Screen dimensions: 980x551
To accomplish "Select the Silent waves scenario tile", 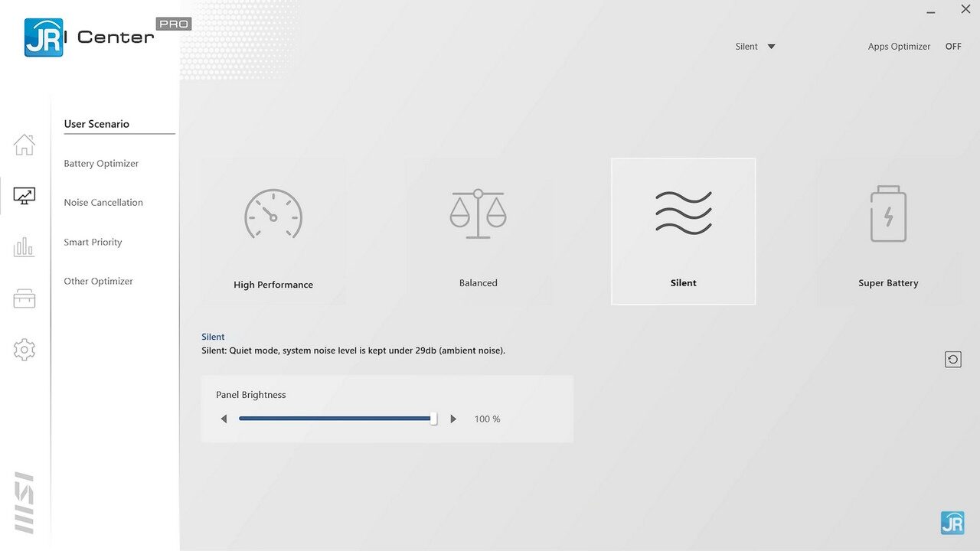I will click(x=683, y=231).
